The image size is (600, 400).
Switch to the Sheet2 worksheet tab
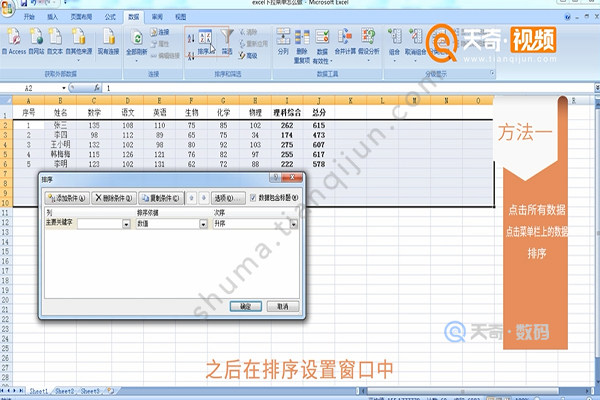click(64, 391)
